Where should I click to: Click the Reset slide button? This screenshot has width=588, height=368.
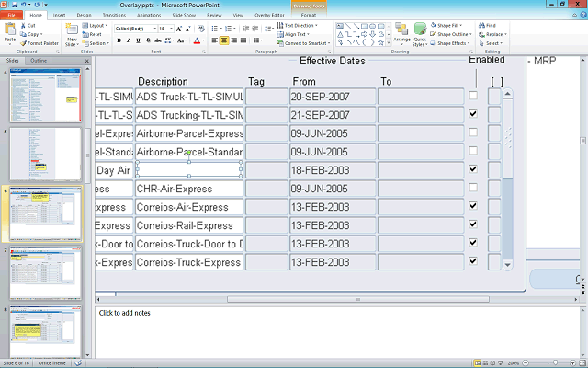[x=96, y=34]
